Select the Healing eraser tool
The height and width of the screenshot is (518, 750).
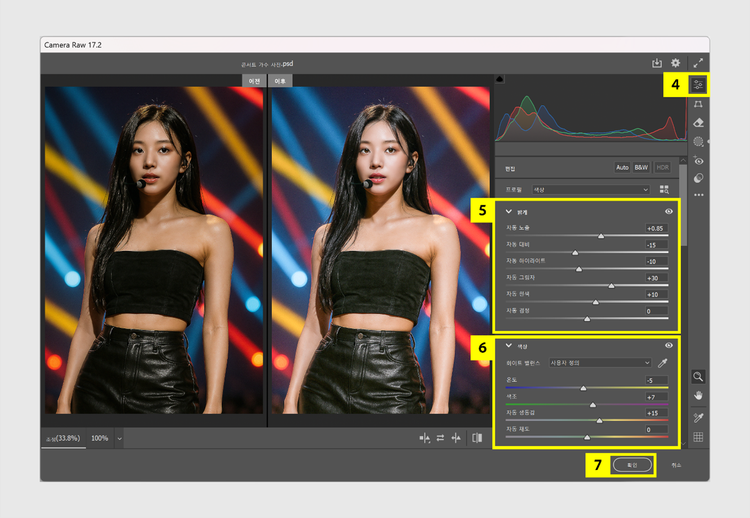coord(698,123)
